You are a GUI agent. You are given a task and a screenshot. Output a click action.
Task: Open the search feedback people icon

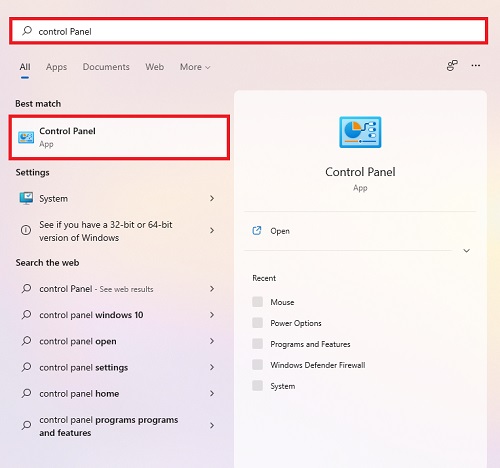coord(452,66)
